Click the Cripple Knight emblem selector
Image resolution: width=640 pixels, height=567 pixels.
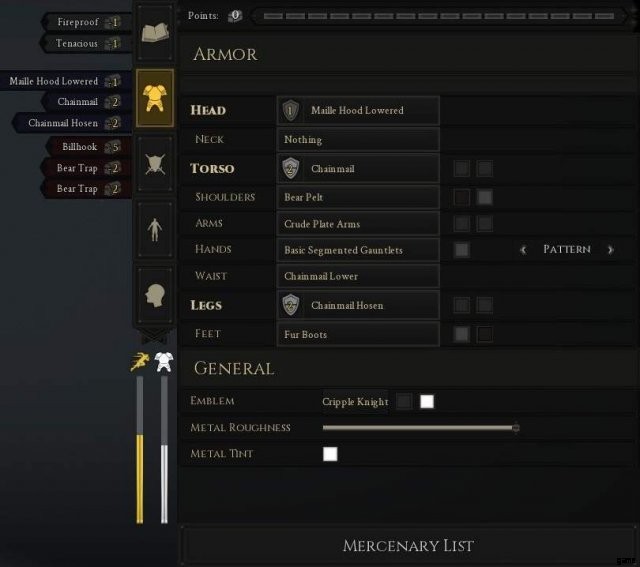pos(355,402)
